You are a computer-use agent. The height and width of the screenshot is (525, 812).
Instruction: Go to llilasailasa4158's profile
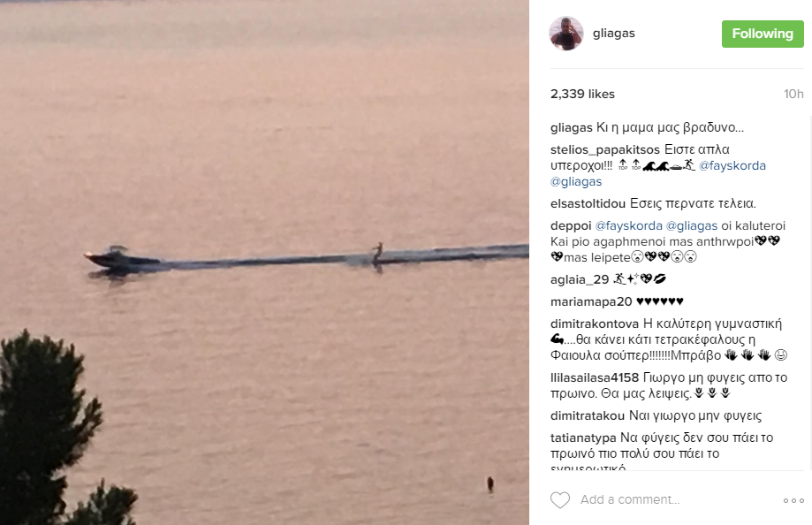pos(595,377)
